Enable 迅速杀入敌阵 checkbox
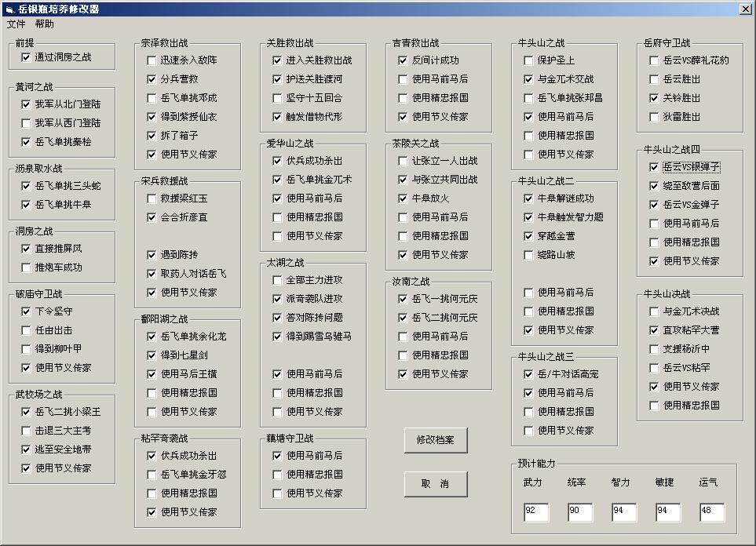Image resolution: width=756 pixels, height=546 pixels. (152, 60)
